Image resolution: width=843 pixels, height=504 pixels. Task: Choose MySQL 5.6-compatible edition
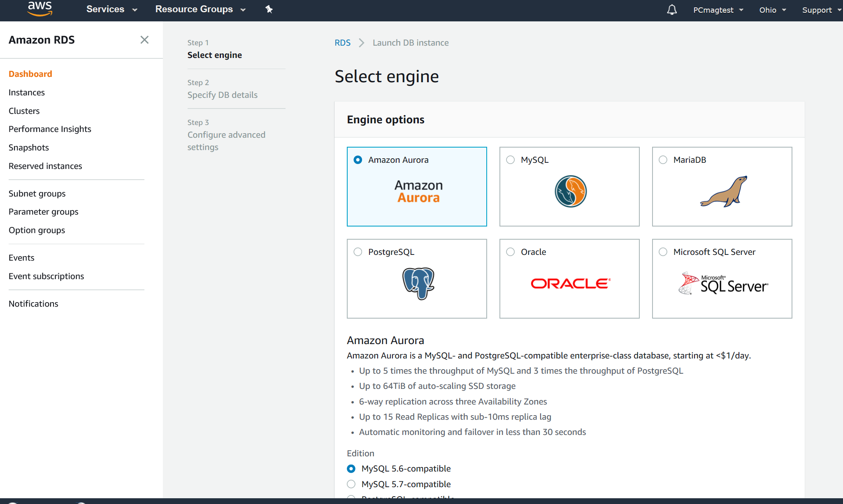pyautogui.click(x=351, y=469)
